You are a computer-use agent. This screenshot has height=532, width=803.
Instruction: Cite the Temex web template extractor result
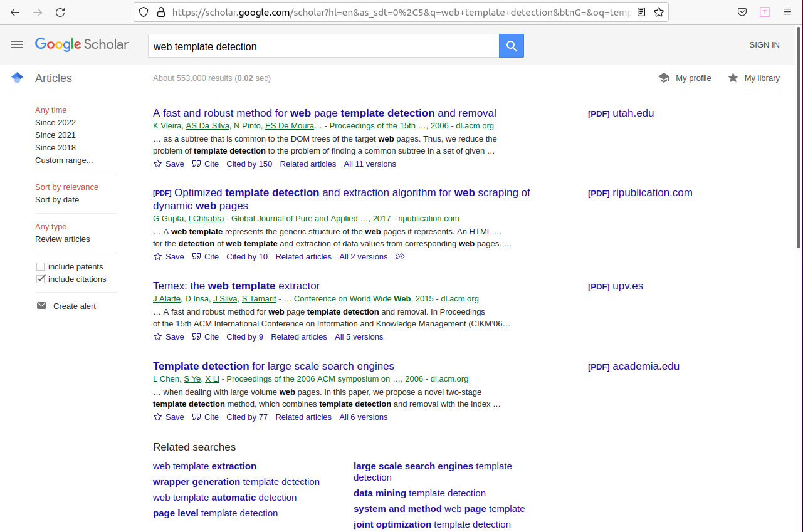point(206,337)
